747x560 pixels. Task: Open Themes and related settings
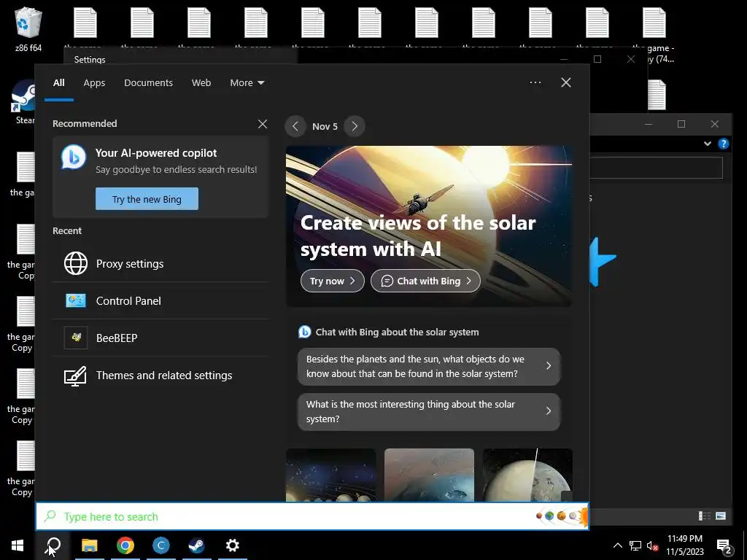click(160, 376)
